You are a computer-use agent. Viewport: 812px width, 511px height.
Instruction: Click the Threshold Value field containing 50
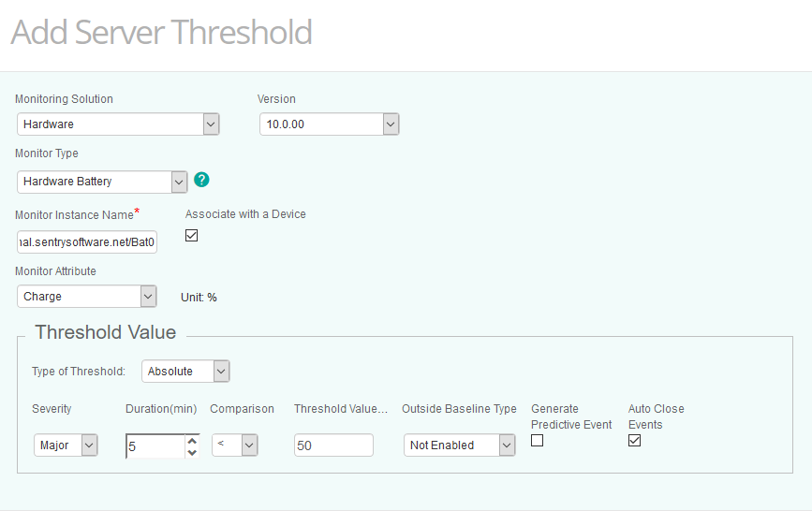click(333, 445)
